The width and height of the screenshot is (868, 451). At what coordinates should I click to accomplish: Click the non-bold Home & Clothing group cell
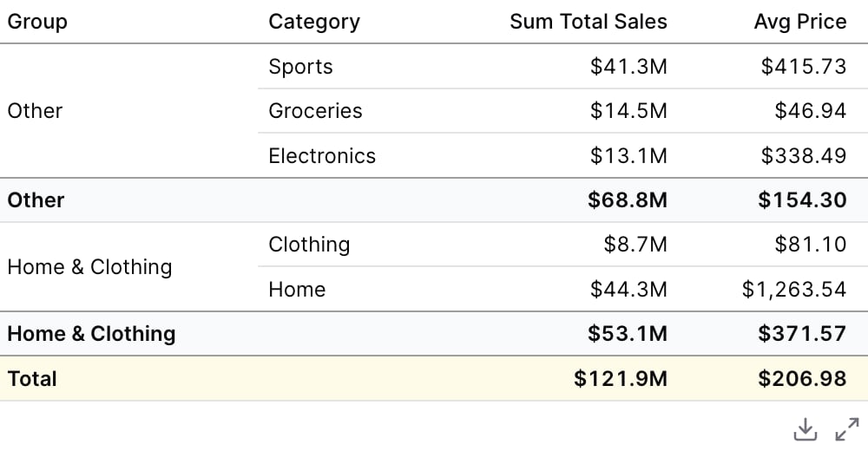point(89,267)
